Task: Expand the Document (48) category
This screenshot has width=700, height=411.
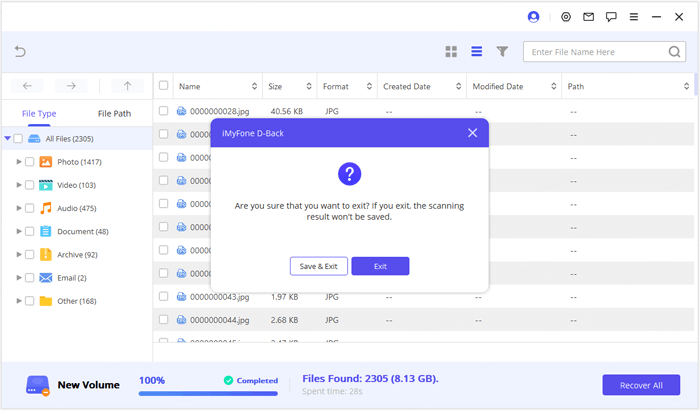Action: [x=19, y=231]
